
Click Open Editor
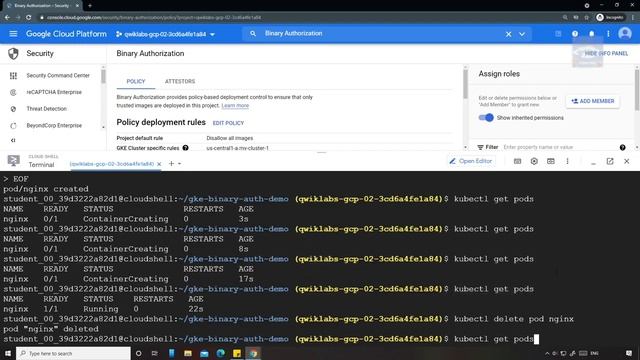[471, 161]
